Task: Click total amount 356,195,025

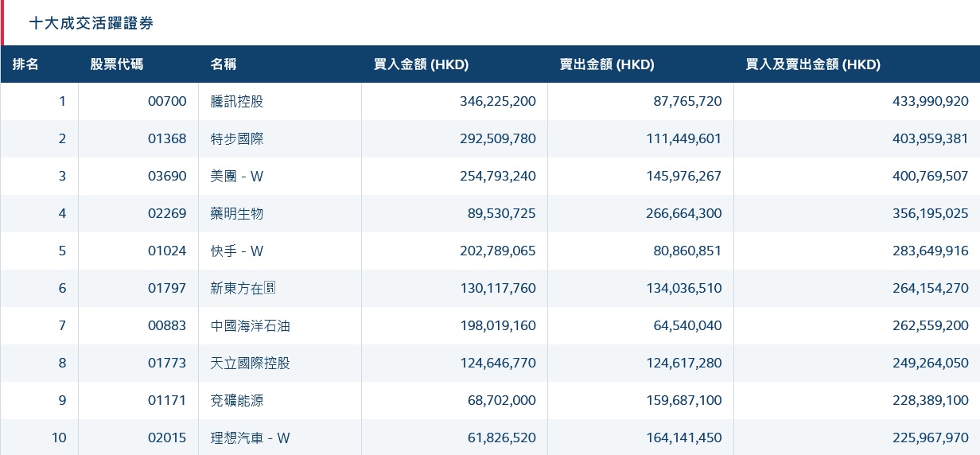Action: click(931, 213)
